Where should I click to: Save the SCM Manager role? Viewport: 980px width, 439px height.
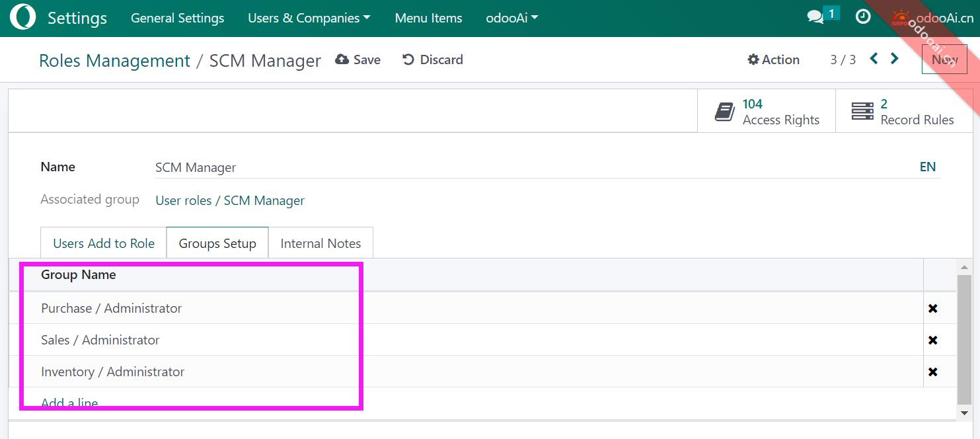tap(358, 60)
